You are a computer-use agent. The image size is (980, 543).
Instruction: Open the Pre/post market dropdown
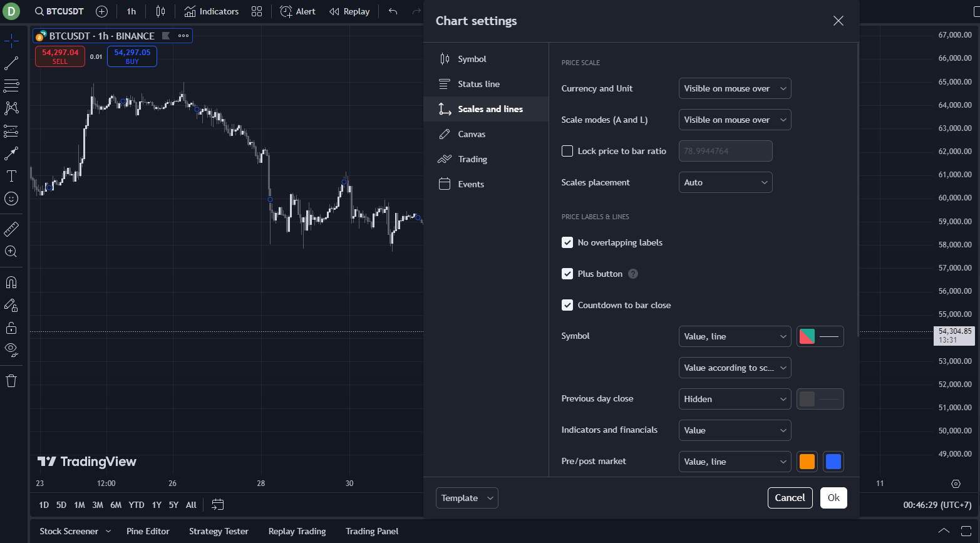pyautogui.click(x=735, y=462)
